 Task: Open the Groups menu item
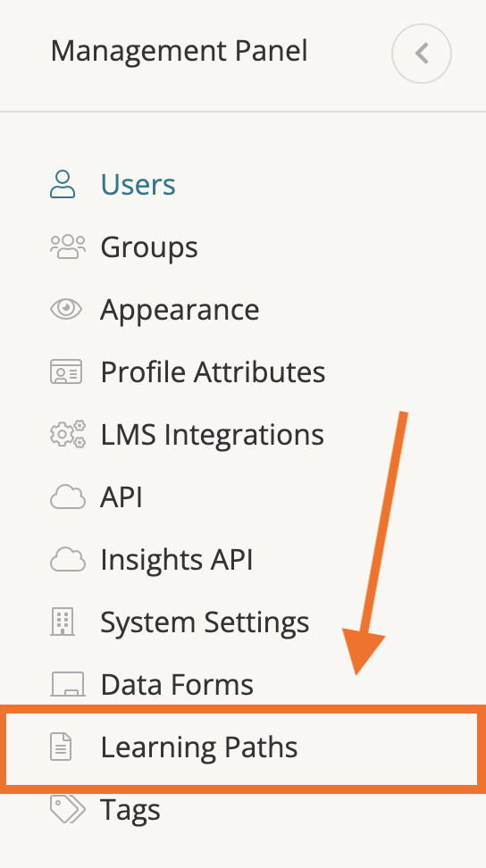[149, 246]
